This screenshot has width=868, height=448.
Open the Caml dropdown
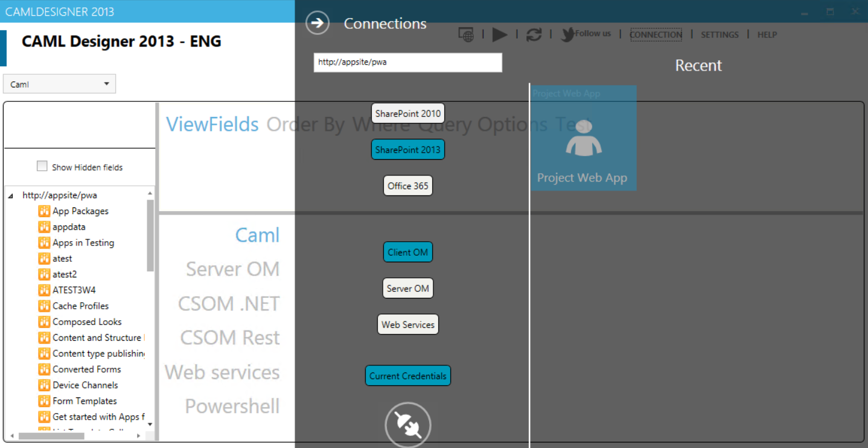59,84
